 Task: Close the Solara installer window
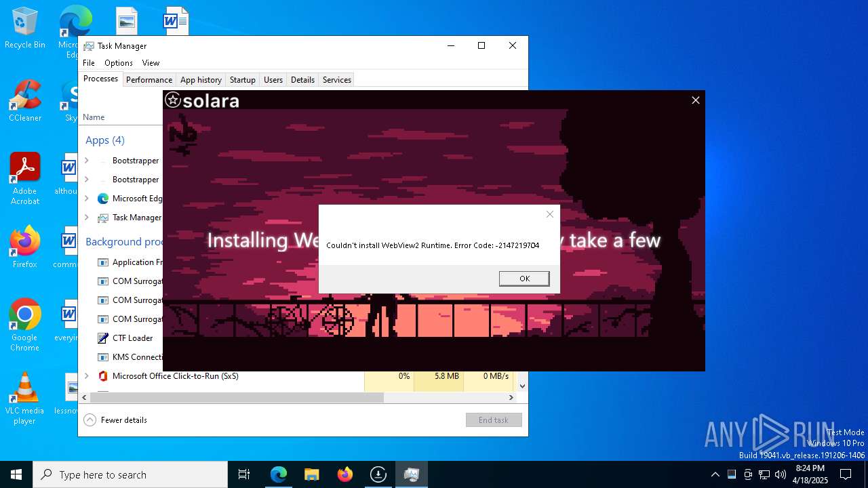coord(695,100)
